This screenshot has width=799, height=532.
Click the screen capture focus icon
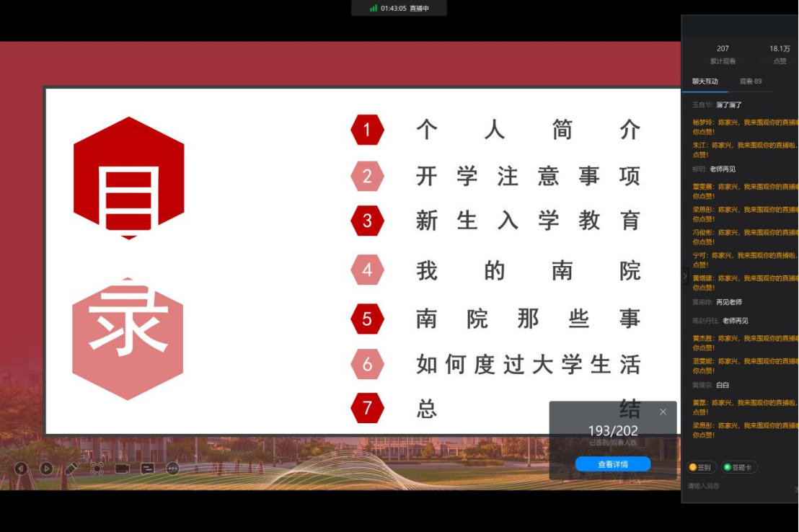(x=97, y=469)
